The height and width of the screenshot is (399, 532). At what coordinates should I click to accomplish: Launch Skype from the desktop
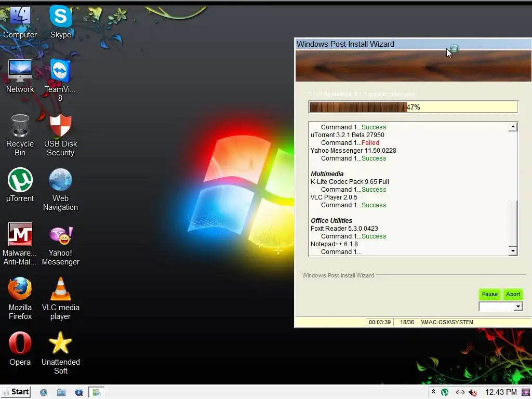point(60,22)
